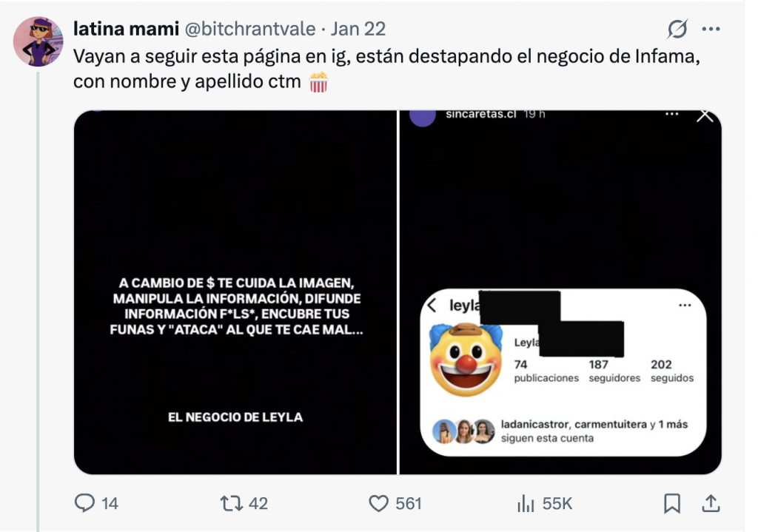Open the Jan 22 timestamp

pos(358,29)
